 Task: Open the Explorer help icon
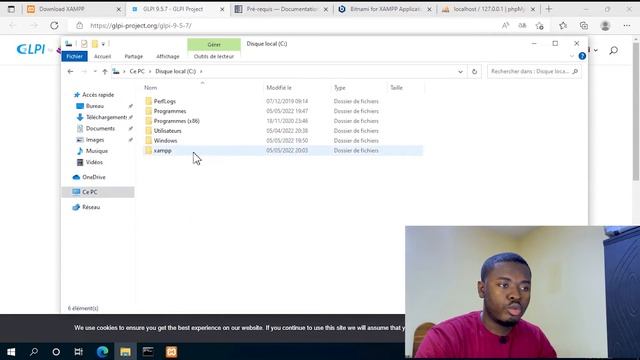pos(582,56)
